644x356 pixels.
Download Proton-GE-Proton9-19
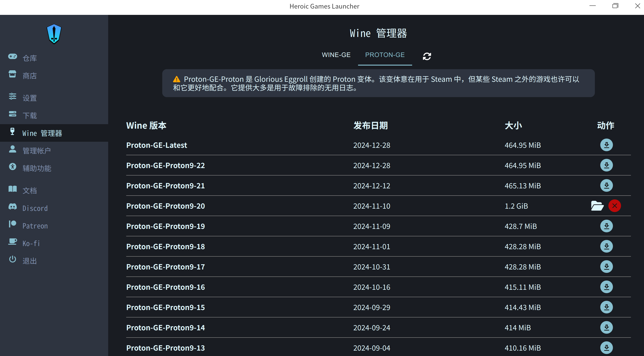tap(606, 226)
